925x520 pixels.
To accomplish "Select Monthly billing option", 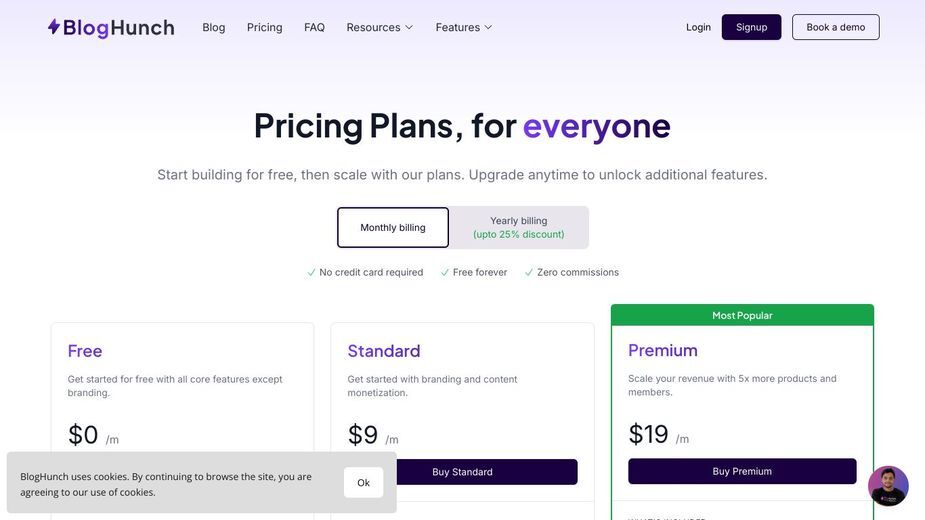I will pos(393,227).
